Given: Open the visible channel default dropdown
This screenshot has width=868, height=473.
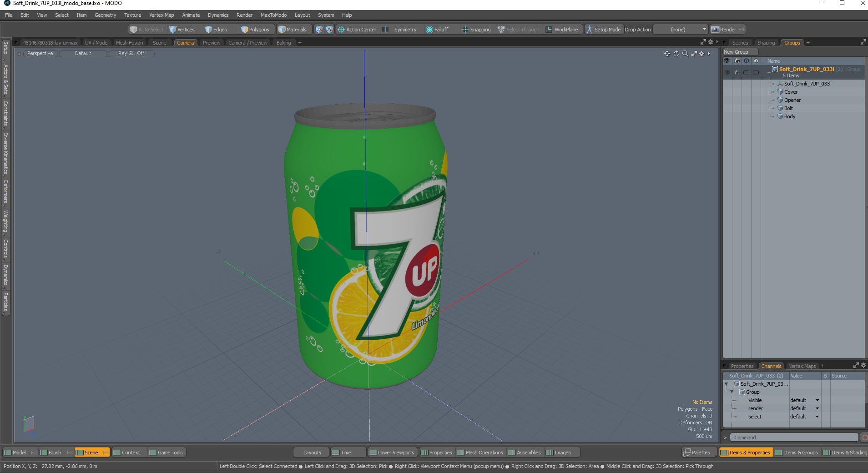Looking at the screenshot, I should [804, 400].
